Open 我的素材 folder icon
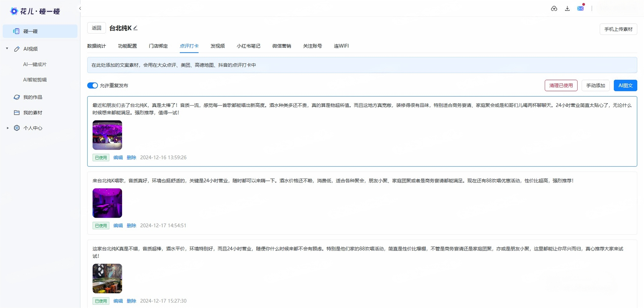Viewport: 644px width, 308px height. click(x=17, y=113)
